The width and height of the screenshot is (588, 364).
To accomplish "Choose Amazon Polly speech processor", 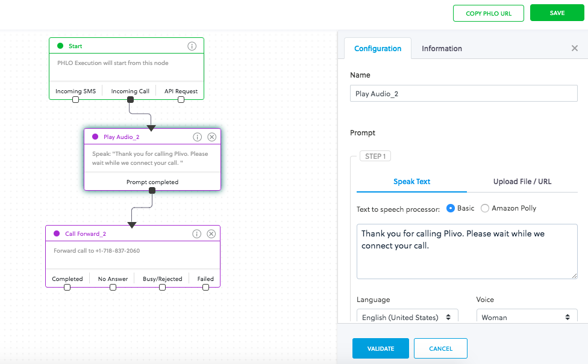I will (485, 208).
